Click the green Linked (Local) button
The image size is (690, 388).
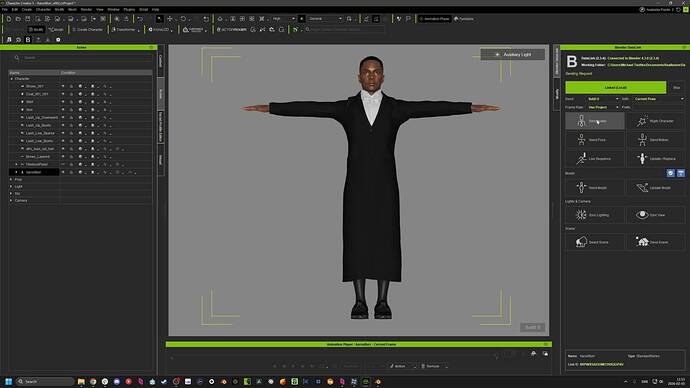[615, 88]
